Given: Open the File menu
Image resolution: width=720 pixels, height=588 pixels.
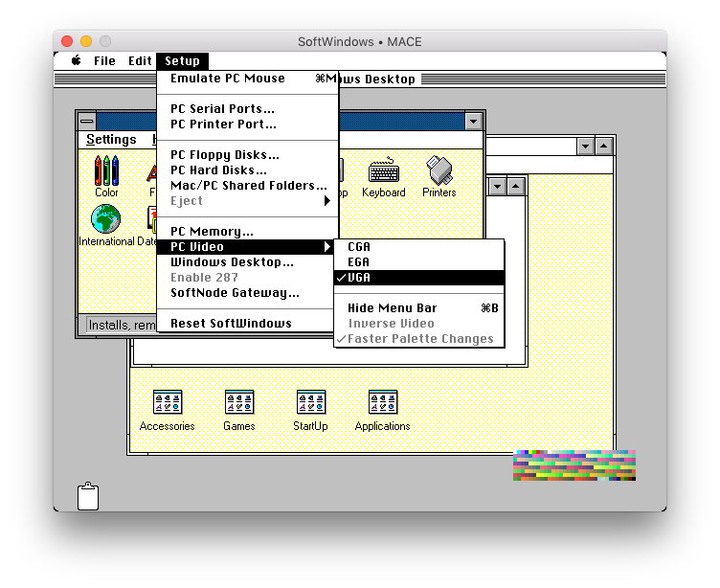Looking at the screenshot, I should pos(104,60).
